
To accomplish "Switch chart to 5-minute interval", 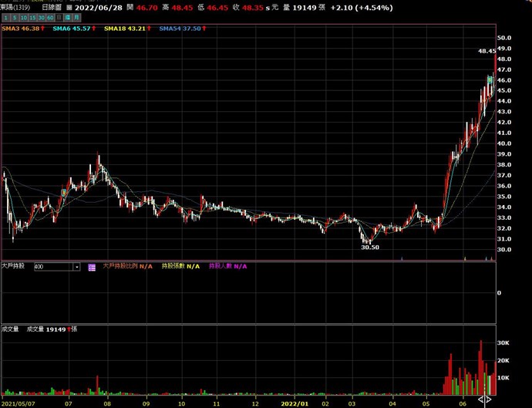I will pyautogui.click(x=14, y=17).
